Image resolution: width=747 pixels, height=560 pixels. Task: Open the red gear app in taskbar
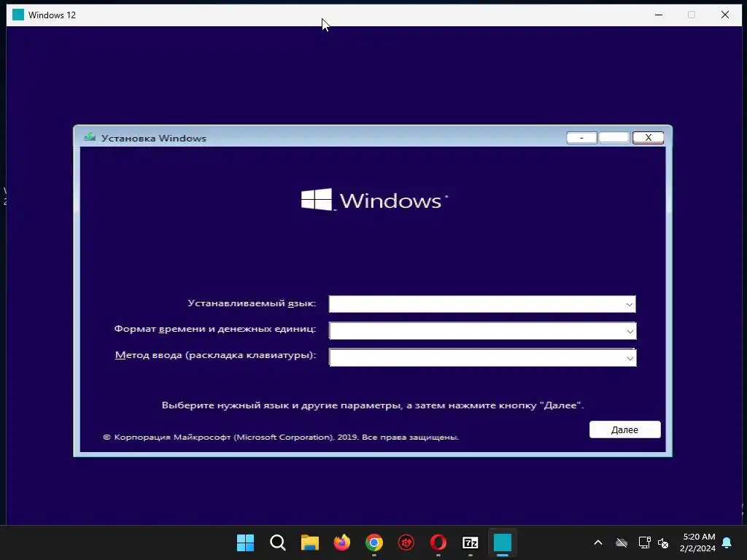406,542
